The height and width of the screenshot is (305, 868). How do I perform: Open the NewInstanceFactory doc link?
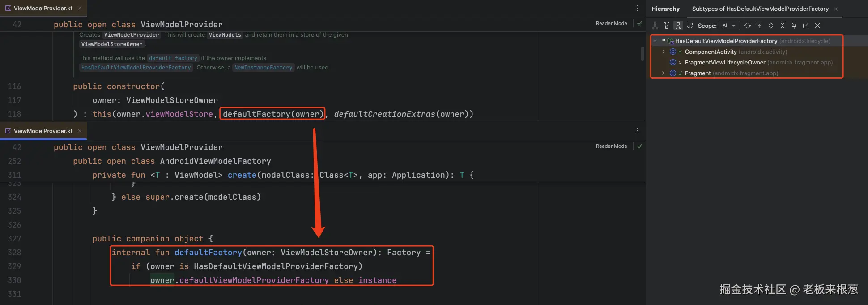point(263,68)
